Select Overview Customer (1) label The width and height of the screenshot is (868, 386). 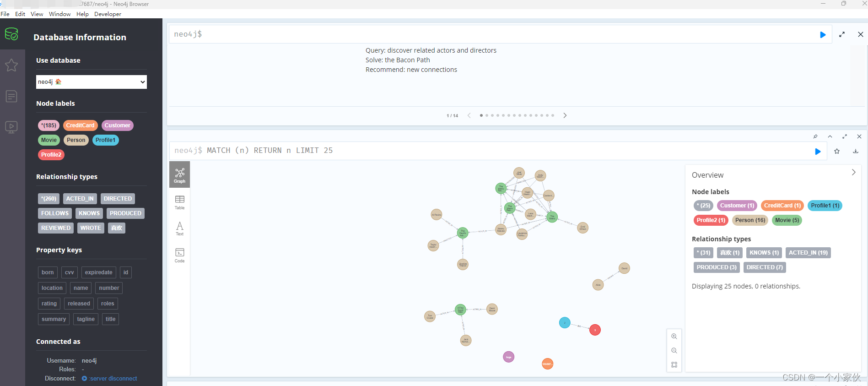737,206
